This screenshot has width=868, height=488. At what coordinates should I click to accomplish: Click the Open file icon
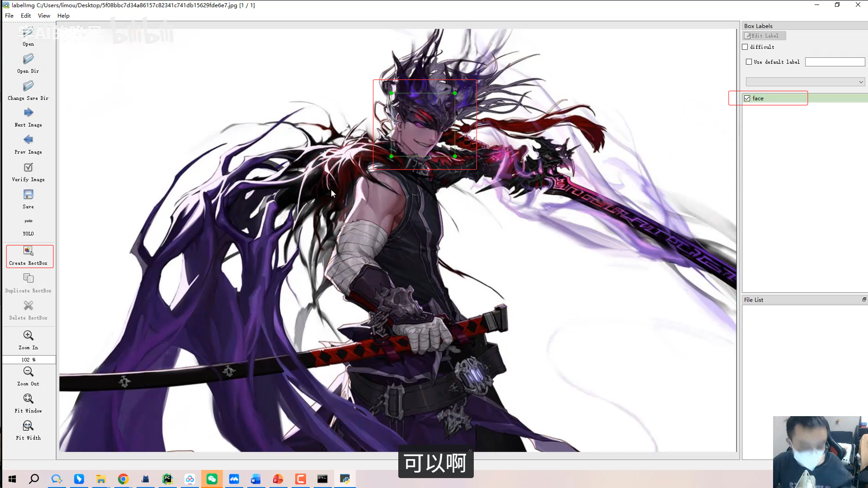pos(28,32)
